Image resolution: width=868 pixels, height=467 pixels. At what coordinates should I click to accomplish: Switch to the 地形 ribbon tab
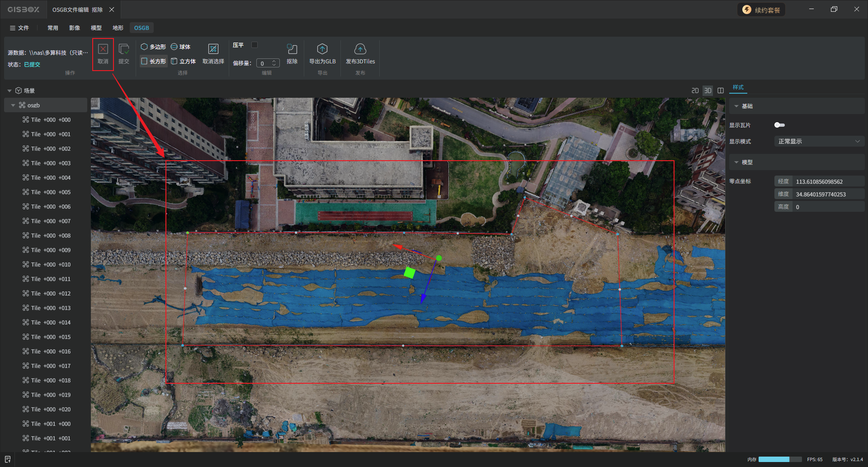(118, 28)
